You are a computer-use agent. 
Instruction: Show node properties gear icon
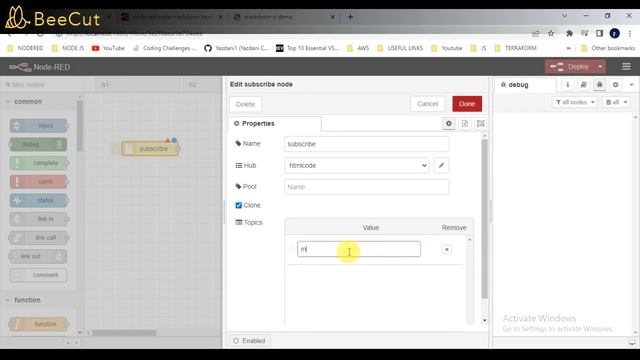click(x=449, y=123)
